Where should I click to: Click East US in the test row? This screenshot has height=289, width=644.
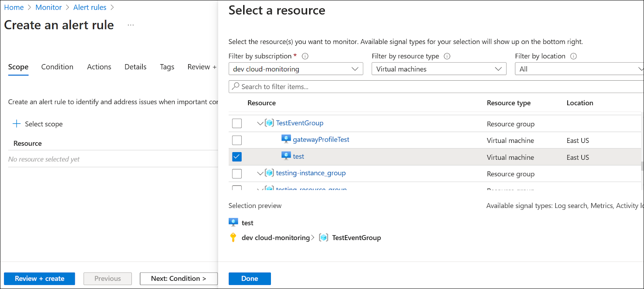[578, 157]
